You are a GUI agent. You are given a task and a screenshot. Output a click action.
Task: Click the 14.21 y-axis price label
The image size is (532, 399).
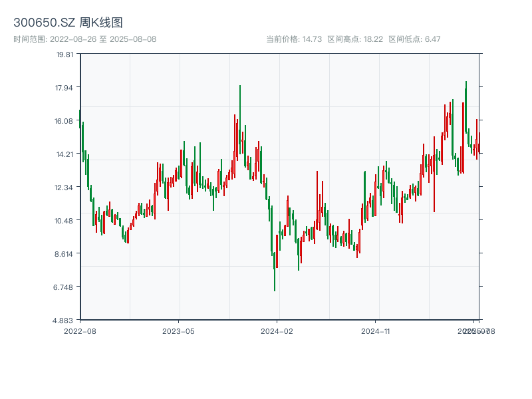point(65,154)
